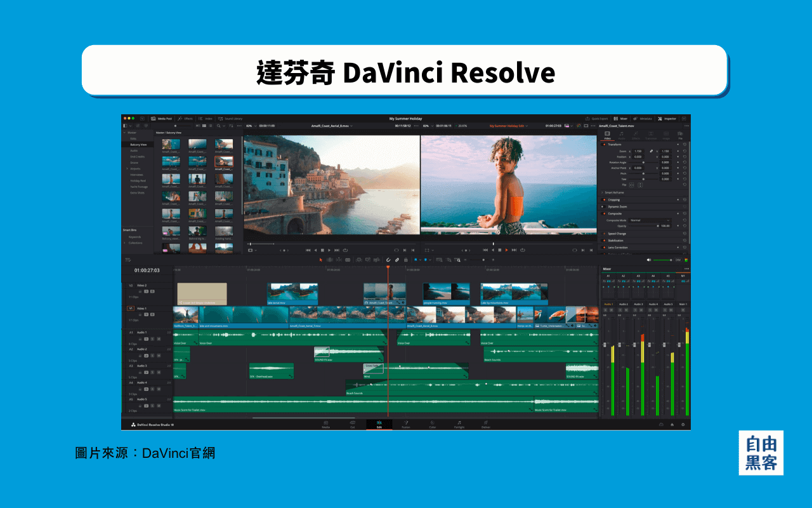Select the V1 destination control
Screen dimensions: 812x508
click(x=131, y=308)
